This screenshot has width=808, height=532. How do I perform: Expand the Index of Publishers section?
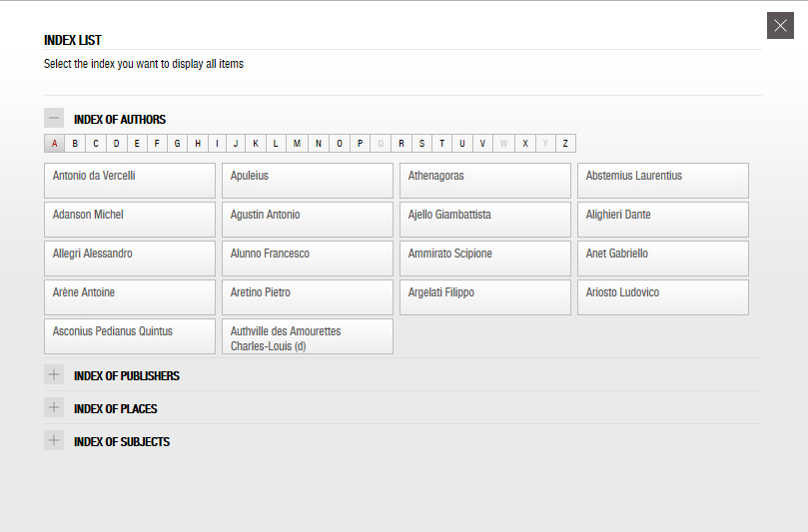pyautogui.click(x=54, y=374)
